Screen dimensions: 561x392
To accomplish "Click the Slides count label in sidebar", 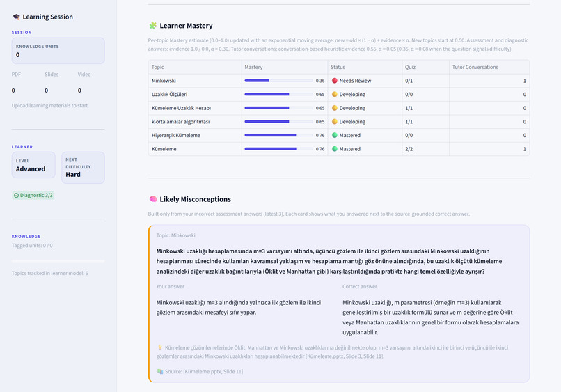I will pyautogui.click(x=52, y=74).
